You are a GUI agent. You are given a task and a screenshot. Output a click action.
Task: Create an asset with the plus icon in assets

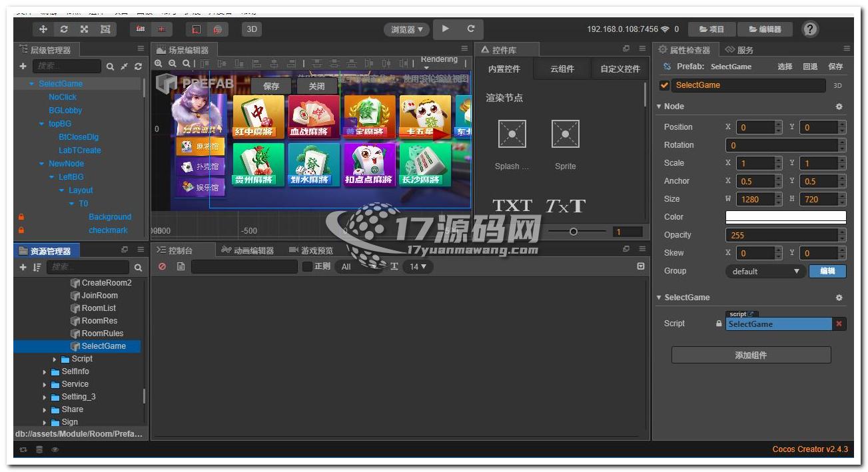23,267
